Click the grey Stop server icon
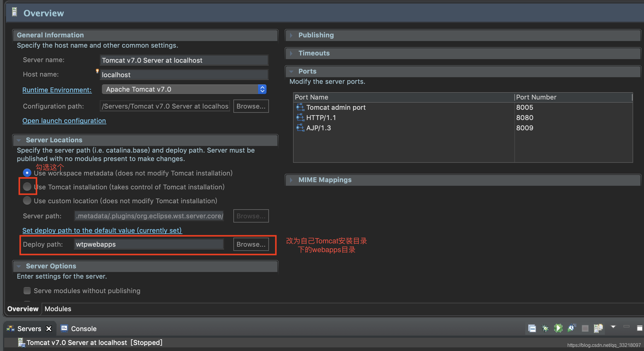The image size is (644, 351). point(585,328)
